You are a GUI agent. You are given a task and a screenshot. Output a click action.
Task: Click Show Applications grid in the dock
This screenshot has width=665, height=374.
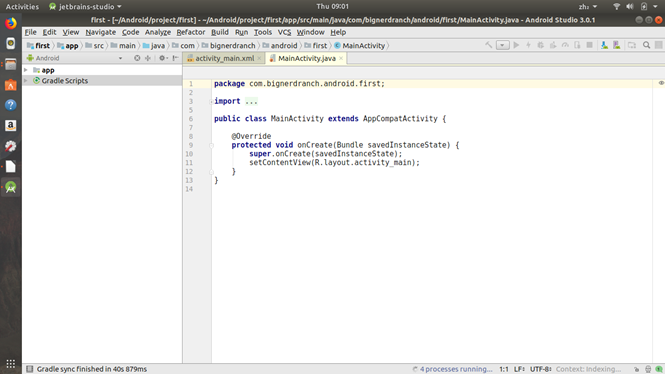11,363
